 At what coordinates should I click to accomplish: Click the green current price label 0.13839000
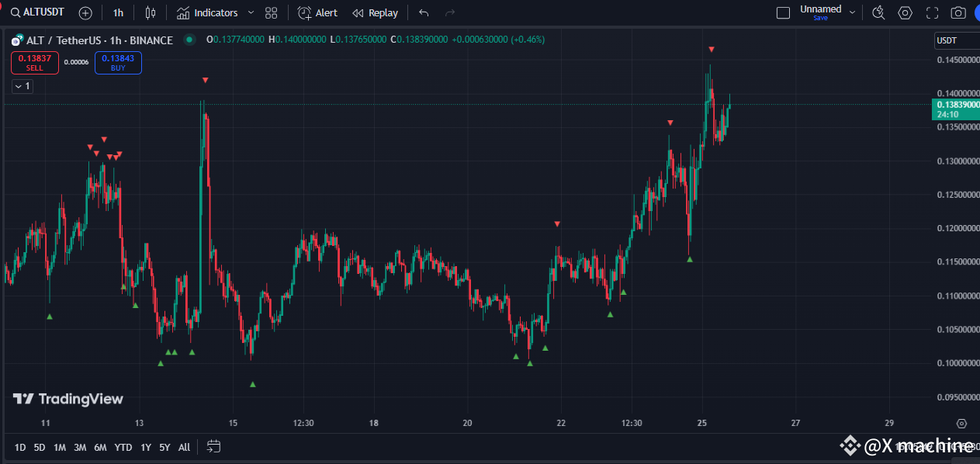click(x=955, y=109)
